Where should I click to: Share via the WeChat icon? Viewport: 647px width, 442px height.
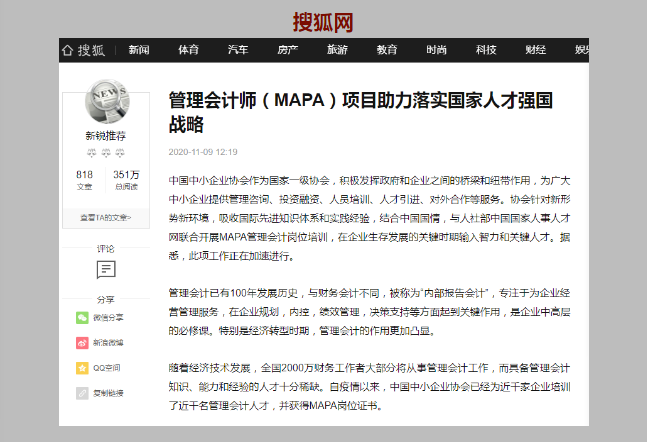[x=82, y=317]
